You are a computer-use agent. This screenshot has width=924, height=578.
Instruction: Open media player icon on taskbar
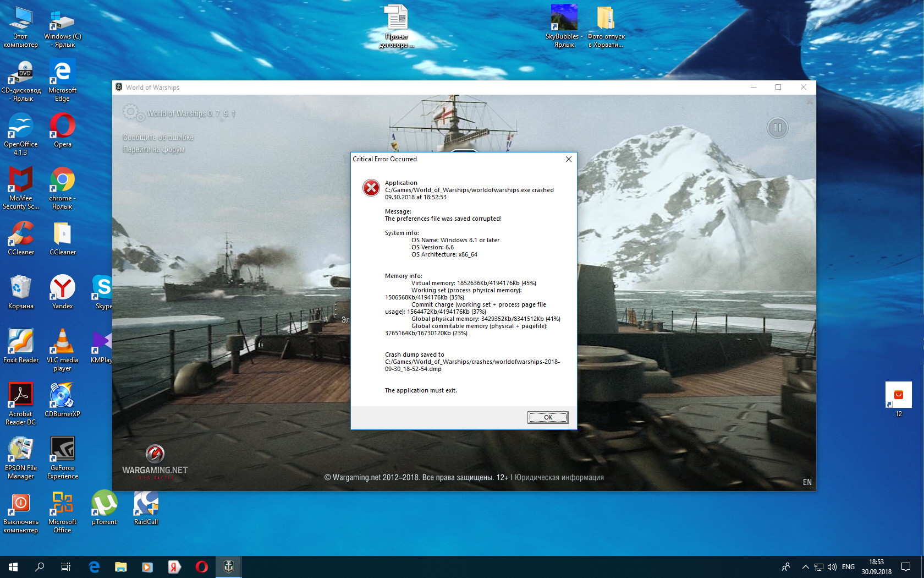coord(147,566)
